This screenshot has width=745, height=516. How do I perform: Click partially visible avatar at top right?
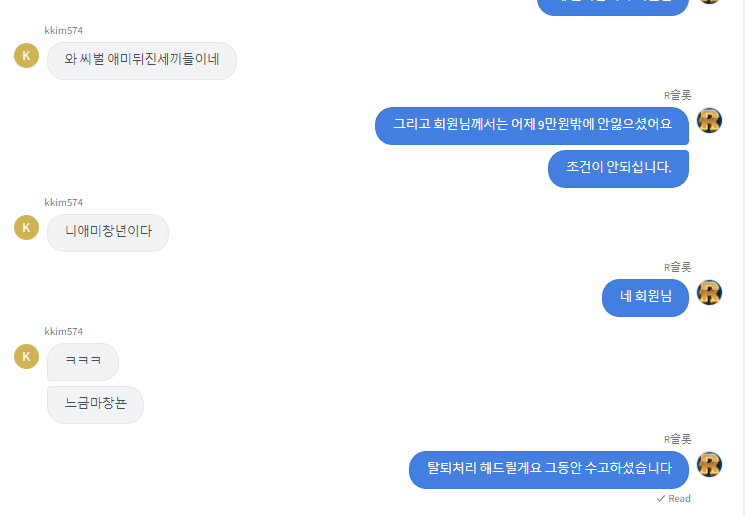click(709, 1)
